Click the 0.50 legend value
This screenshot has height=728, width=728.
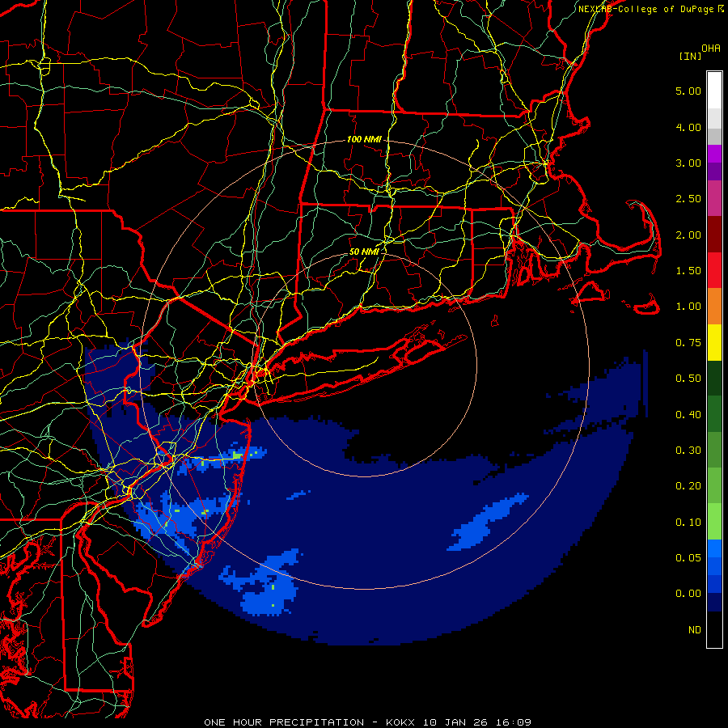point(688,379)
